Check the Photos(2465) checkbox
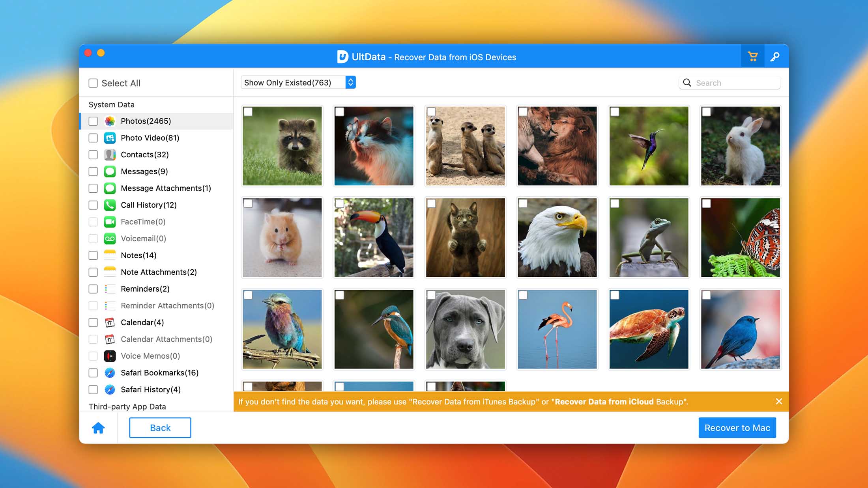868x488 pixels. [93, 121]
